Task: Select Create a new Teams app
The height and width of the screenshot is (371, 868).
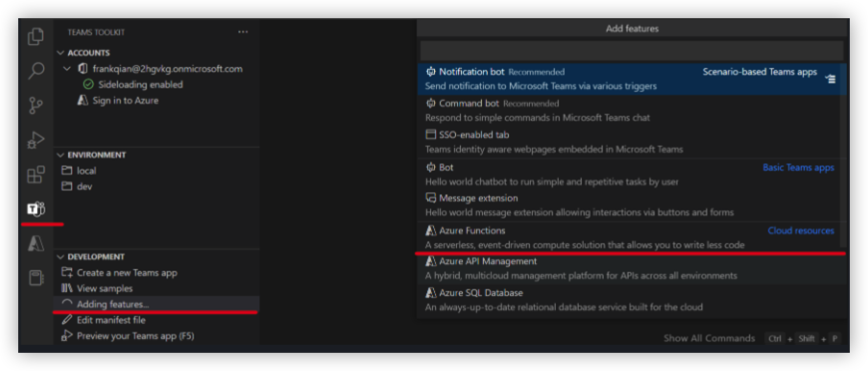Action: pyautogui.click(x=127, y=272)
